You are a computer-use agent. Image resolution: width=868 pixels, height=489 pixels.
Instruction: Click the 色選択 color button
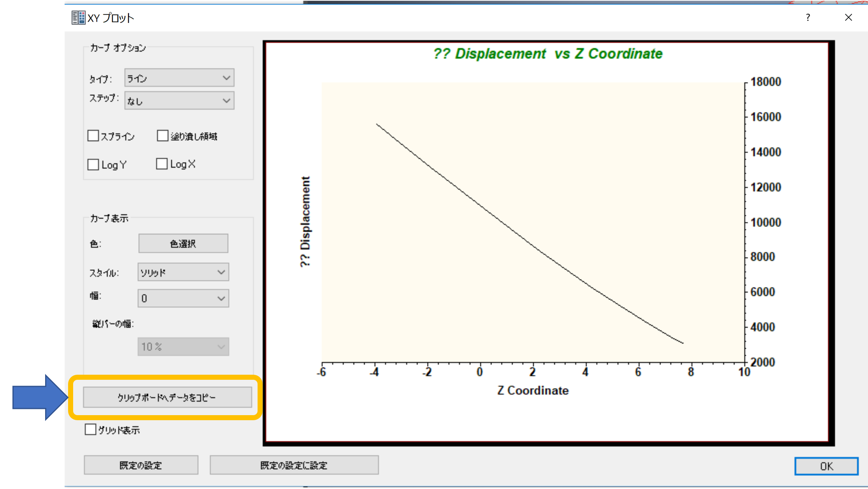coord(183,243)
